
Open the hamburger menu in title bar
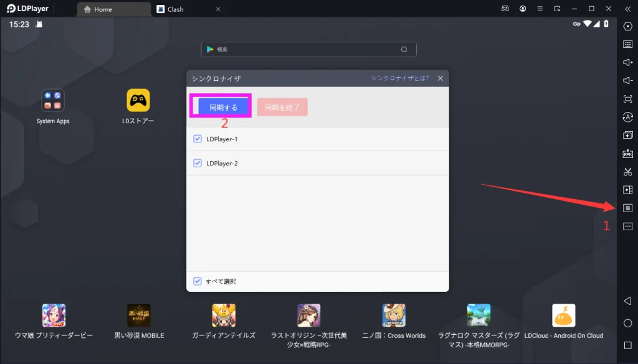[x=540, y=9]
